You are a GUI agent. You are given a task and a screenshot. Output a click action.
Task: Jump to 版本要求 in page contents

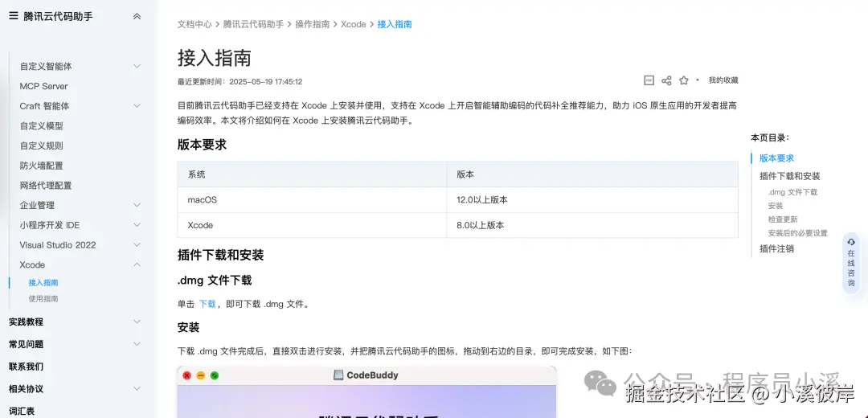coord(776,158)
